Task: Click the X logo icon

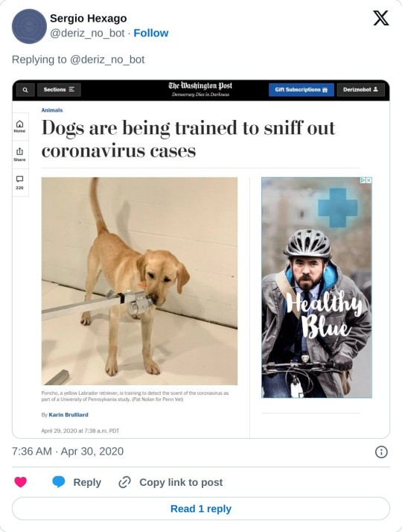Action: (381, 18)
